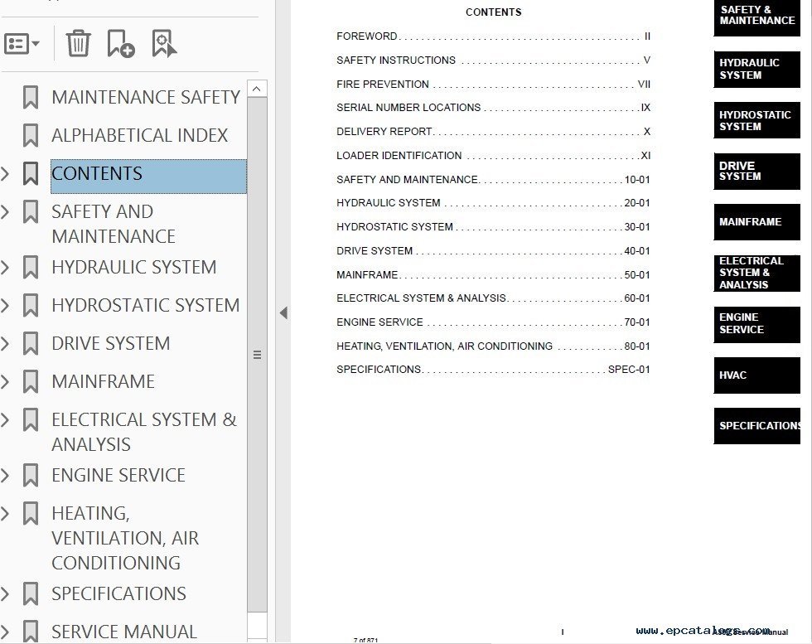Screen dimensions: 812x644
Task: Click the black HYDRAULIC SYSTEM side tab
Action: [x=756, y=69]
